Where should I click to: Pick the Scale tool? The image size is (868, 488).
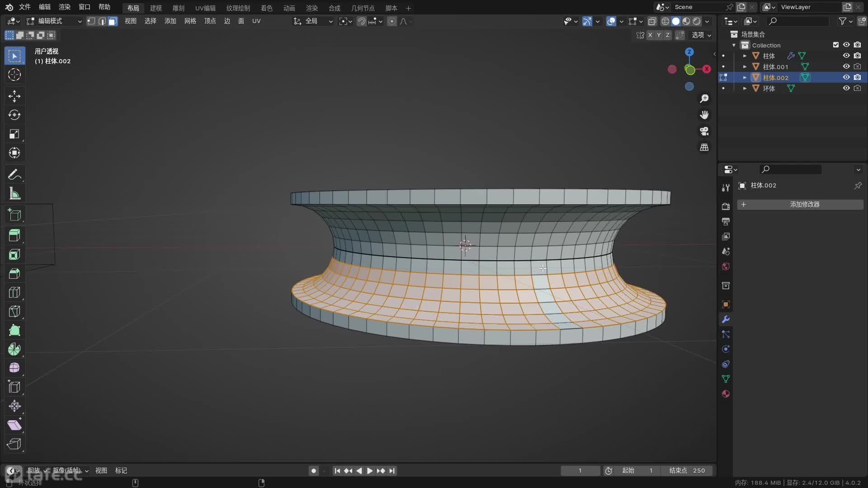tap(14, 134)
